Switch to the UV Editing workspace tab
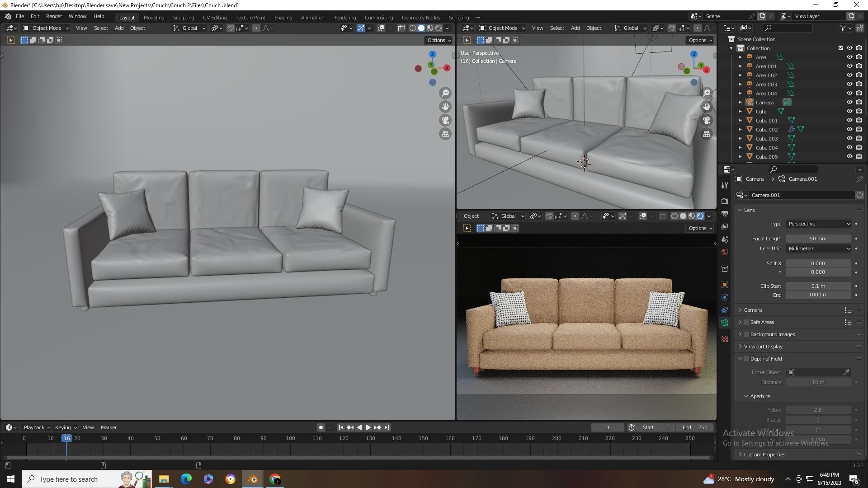Screen dimensions: 868x488 [x=215, y=18]
